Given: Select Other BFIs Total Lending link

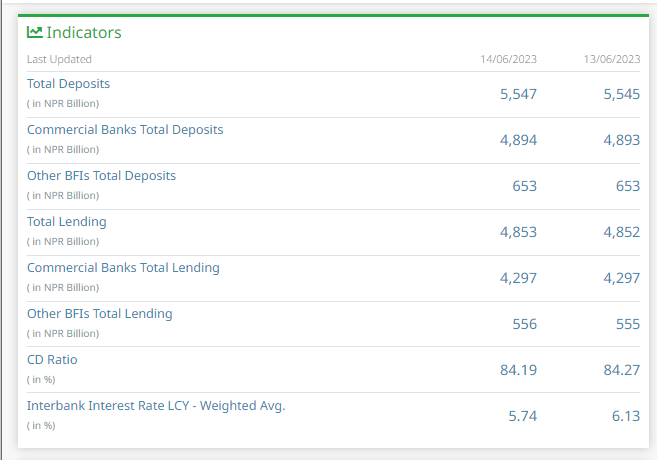Looking at the screenshot, I should coord(99,314).
